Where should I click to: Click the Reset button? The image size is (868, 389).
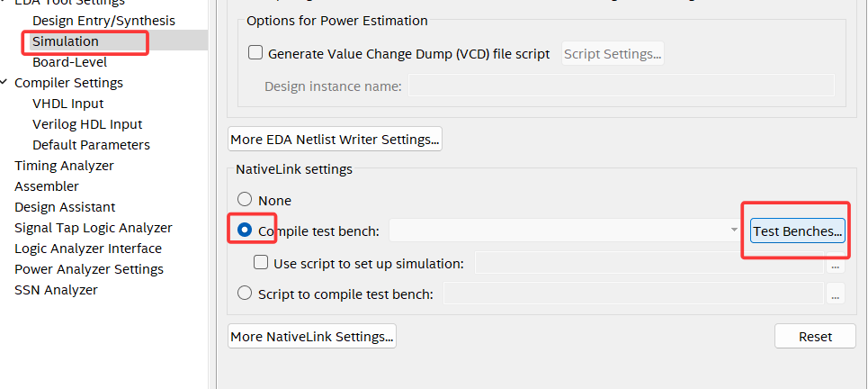coord(815,337)
